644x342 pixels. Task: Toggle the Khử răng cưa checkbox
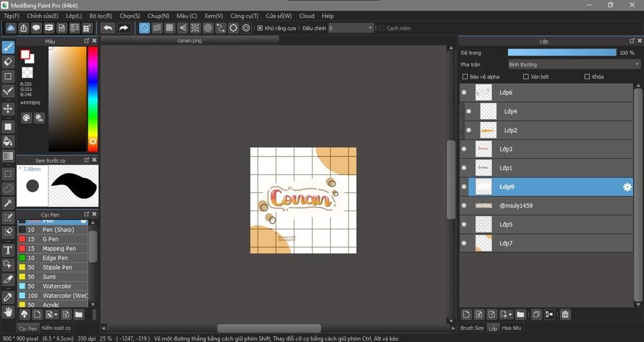click(x=260, y=28)
